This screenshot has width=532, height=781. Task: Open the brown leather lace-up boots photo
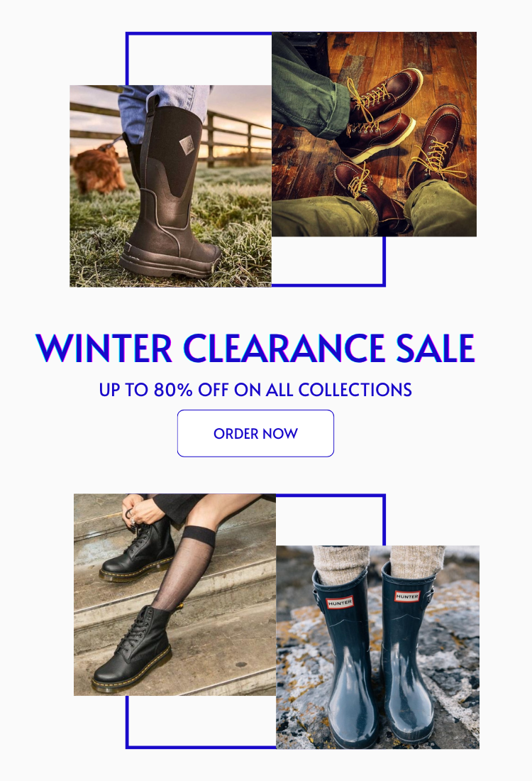pos(374,134)
